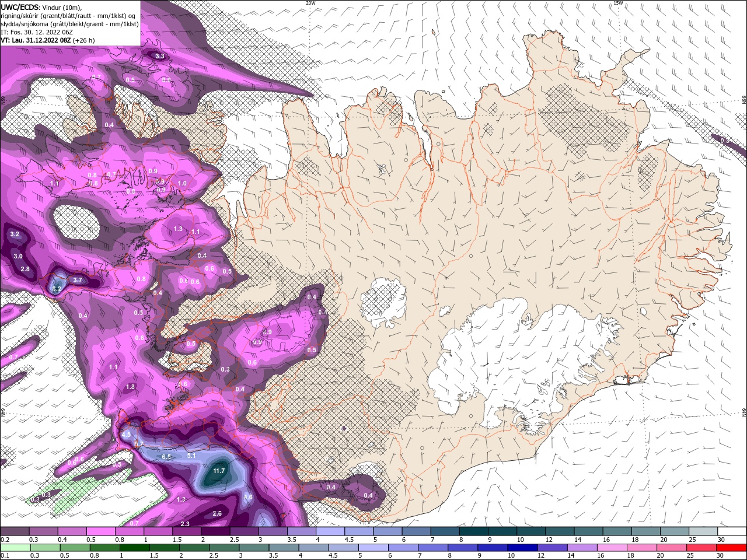The image size is (747, 560).
Task: Pick the lower legend 25 red swatch
Action: pyautogui.click(x=703, y=547)
